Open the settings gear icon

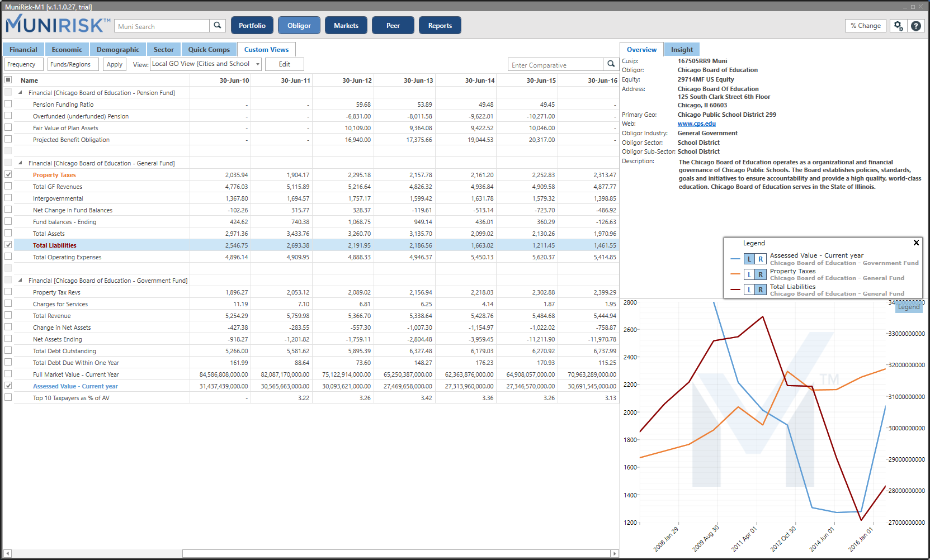[x=898, y=26]
